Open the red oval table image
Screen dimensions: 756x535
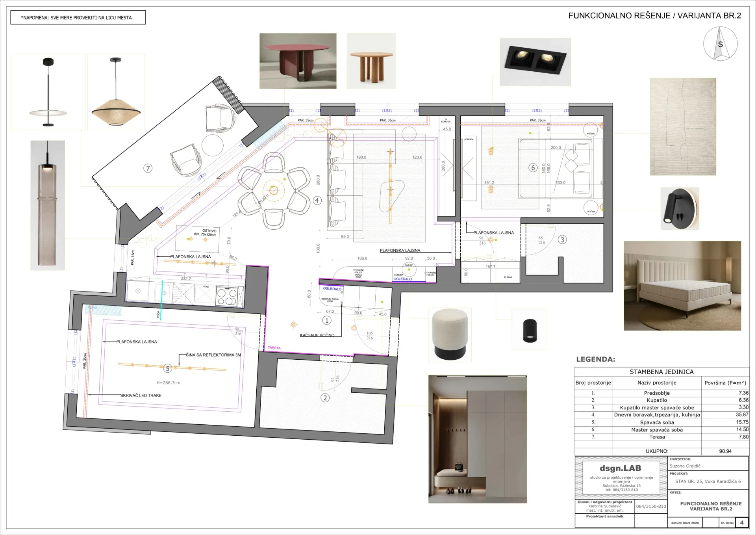(x=298, y=61)
